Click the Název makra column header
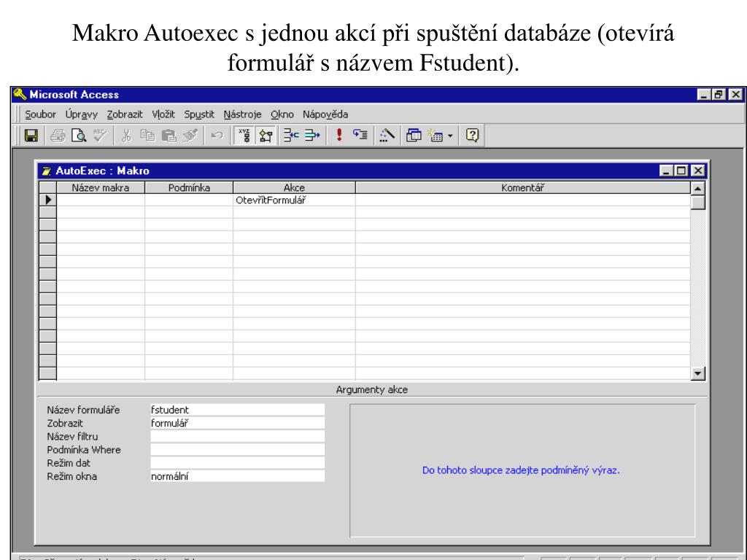The image size is (747, 560). (x=101, y=187)
